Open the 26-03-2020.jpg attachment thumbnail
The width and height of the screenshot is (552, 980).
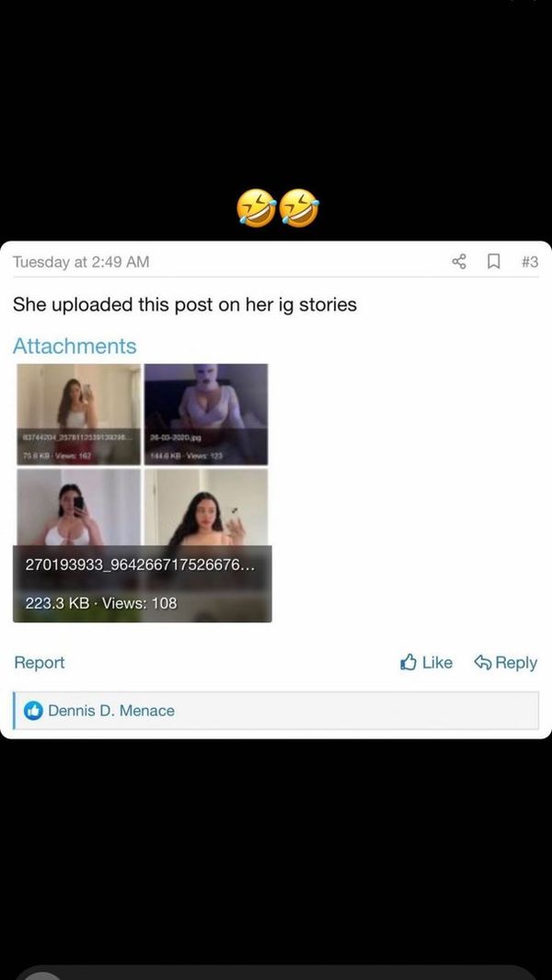[206, 415]
